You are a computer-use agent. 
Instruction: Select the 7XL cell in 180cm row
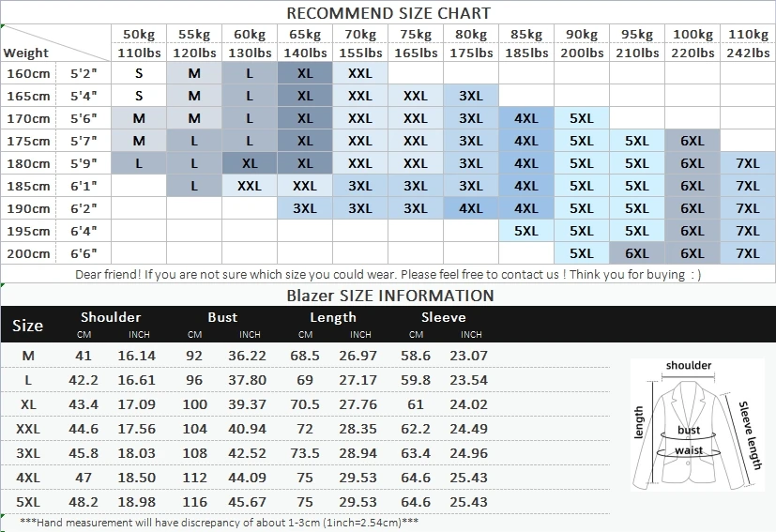[x=748, y=163]
